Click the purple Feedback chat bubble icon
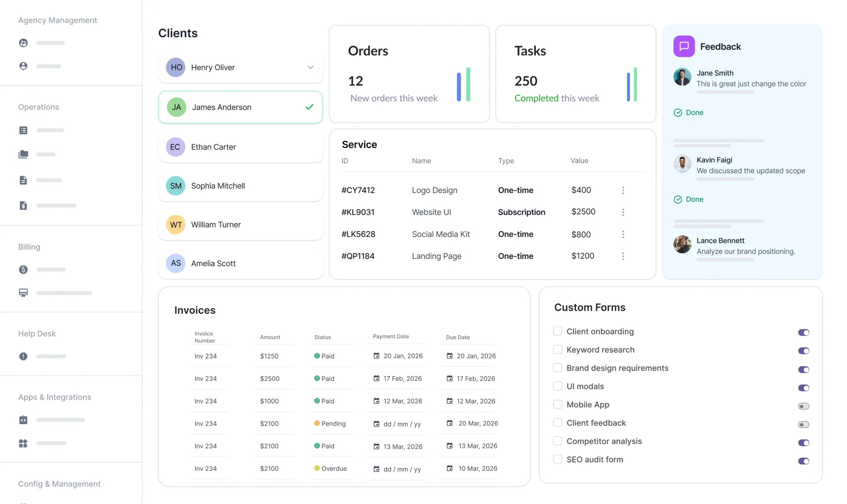This screenshot has width=847, height=504. click(684, 46)
